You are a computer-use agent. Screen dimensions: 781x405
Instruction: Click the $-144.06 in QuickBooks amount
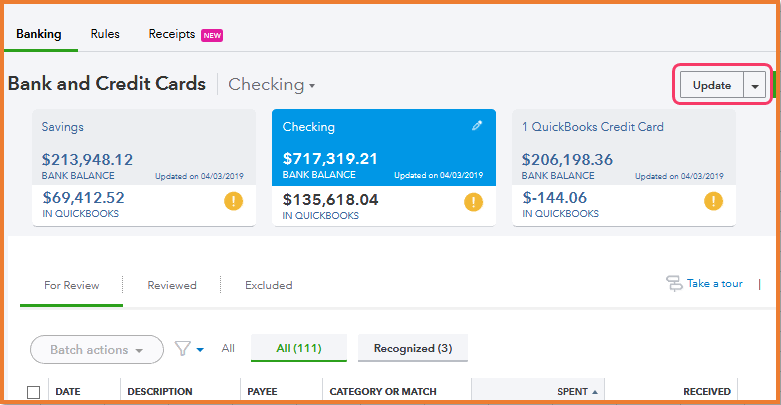pos(554,198)
